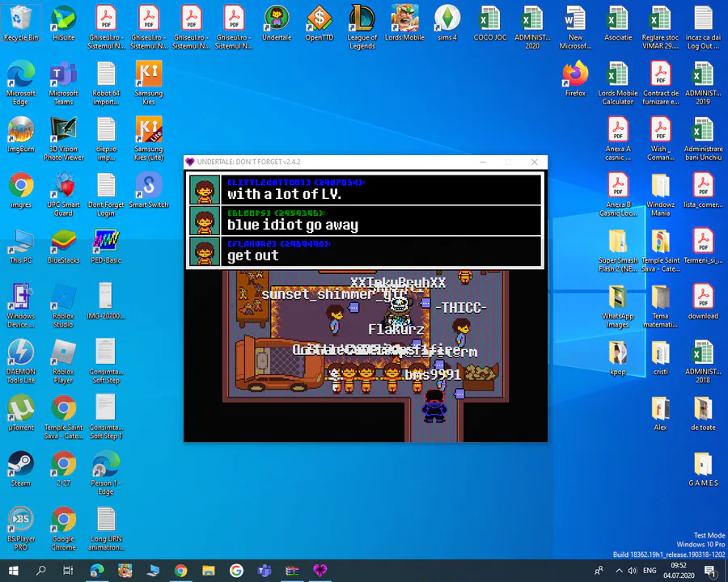Launch BlueStacks from the desktop
728x582 pixels.
[64, 246]
